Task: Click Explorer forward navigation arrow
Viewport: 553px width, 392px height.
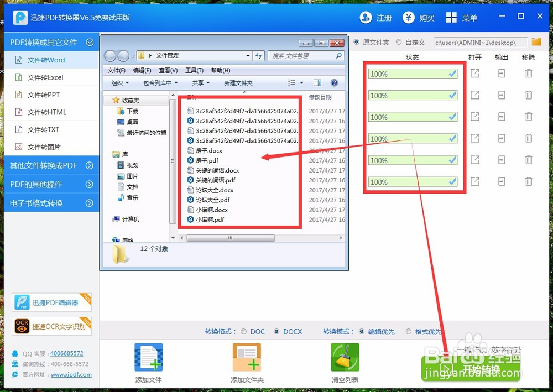Action: pyautogui.click(x=123, y=56)
